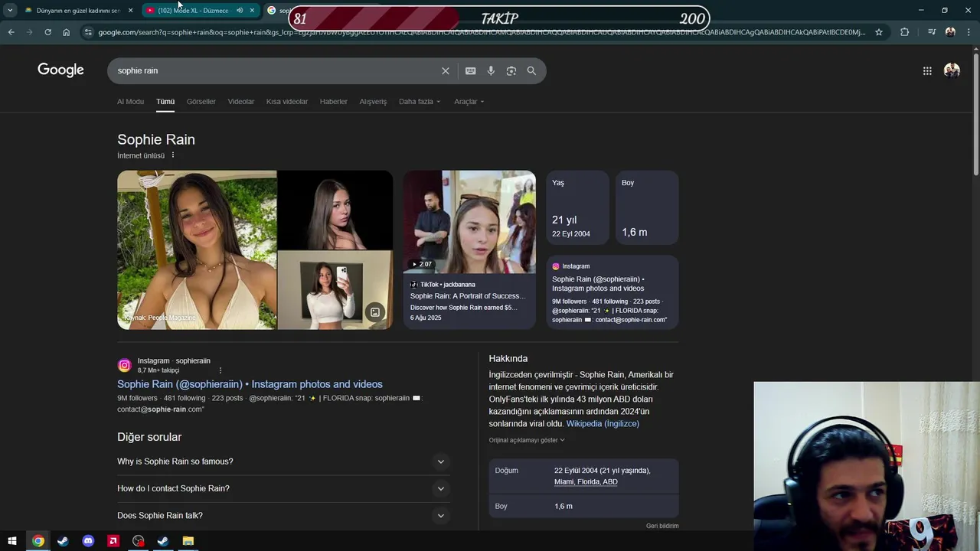The width and height of the screenshot is (980, 551).
Task: Expand "Why is Sophie Rain so famous?"
Action: (283, 461)
